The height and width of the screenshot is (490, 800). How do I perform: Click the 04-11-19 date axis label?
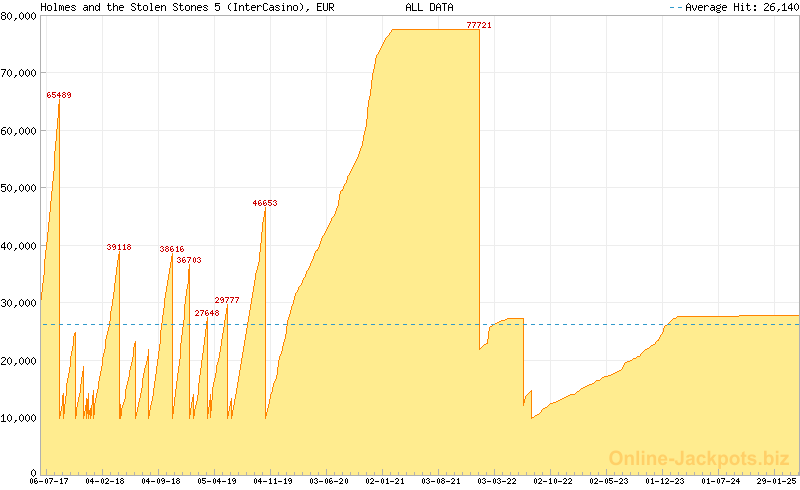(273, 481)
